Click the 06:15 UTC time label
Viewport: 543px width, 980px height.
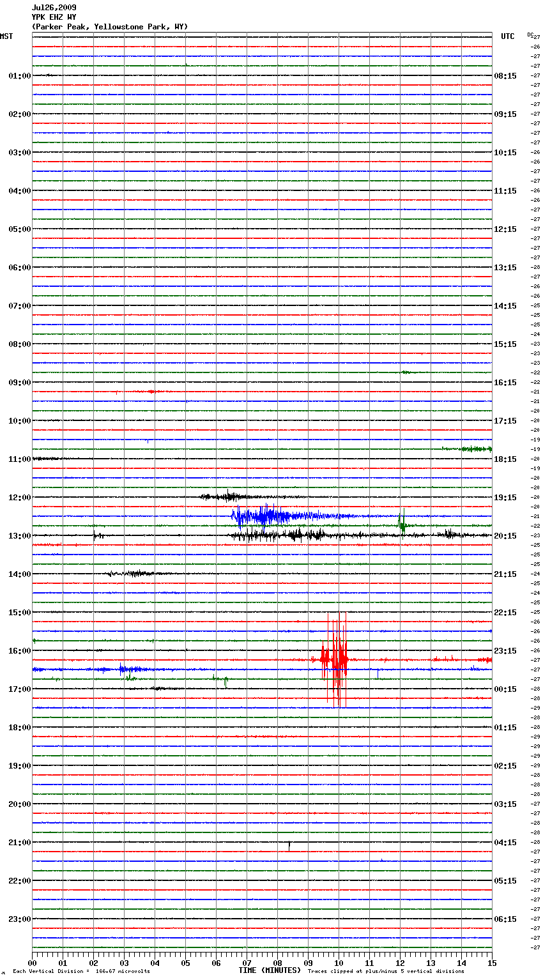point(505,919)
